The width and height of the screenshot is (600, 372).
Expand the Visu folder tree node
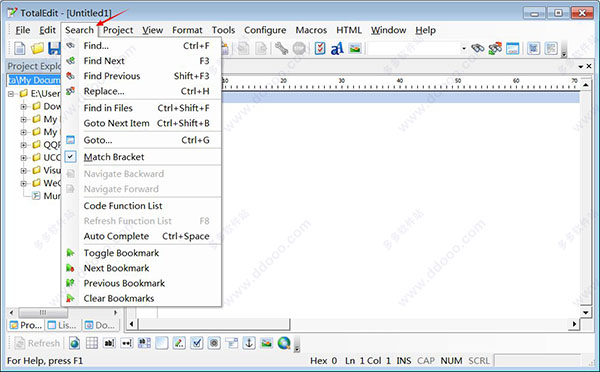pyautogui.click(x=23, y=171)
